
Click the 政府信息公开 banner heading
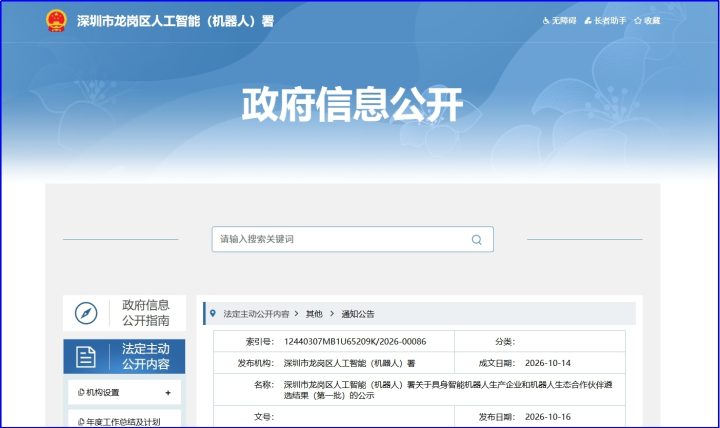click(x=352, y=105)
